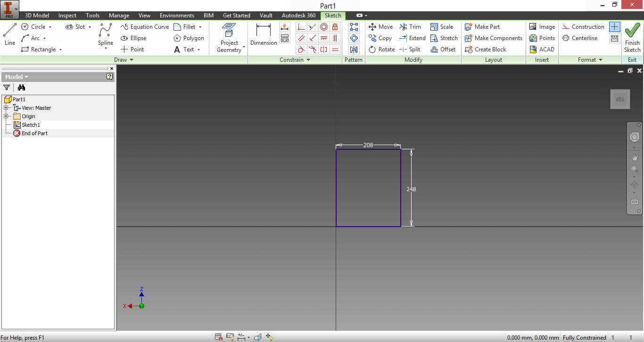Open the Fillet dropdown arrow
The image size is (644, 342).
200,27
